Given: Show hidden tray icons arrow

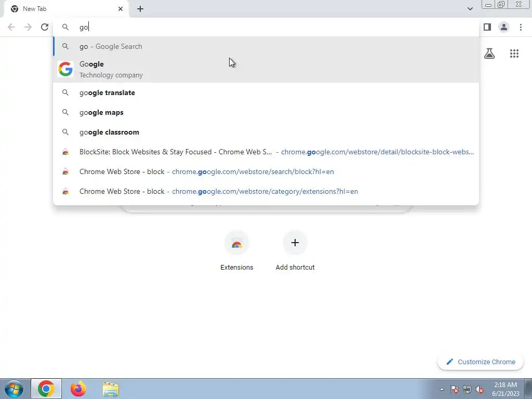Looking at the screenshot, I should click(442, 389).
